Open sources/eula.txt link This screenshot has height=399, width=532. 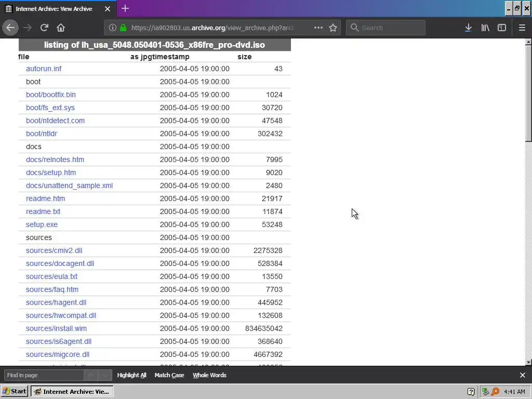pos(51,276)
